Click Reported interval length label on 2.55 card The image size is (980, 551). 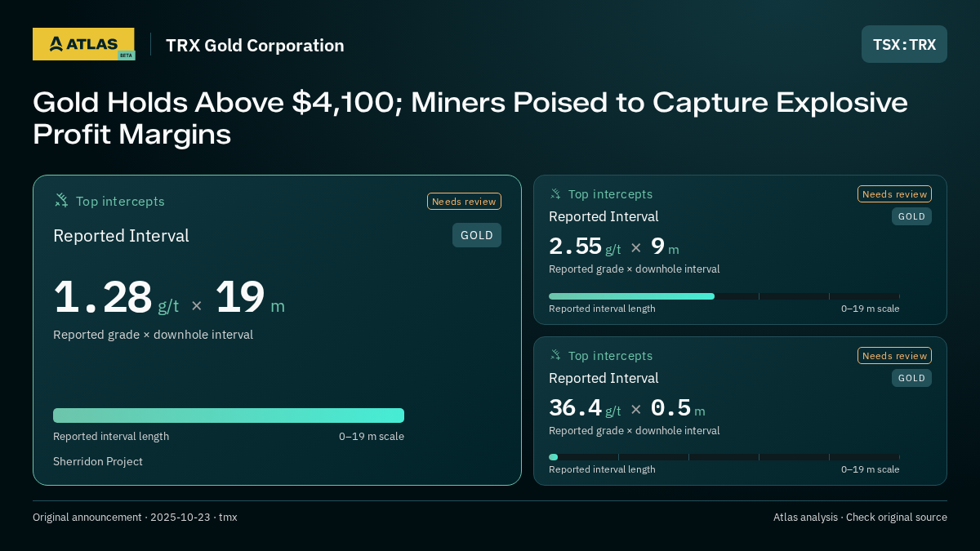pos(602,309)
